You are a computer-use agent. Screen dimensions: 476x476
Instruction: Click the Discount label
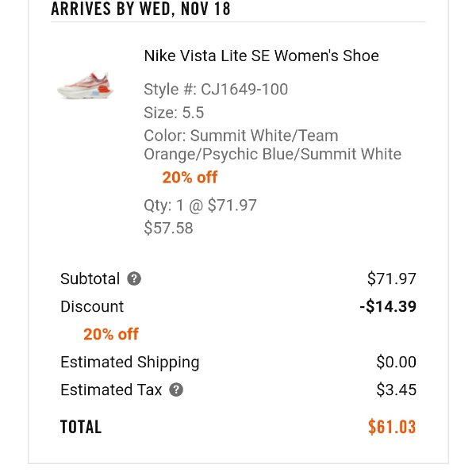92,306
